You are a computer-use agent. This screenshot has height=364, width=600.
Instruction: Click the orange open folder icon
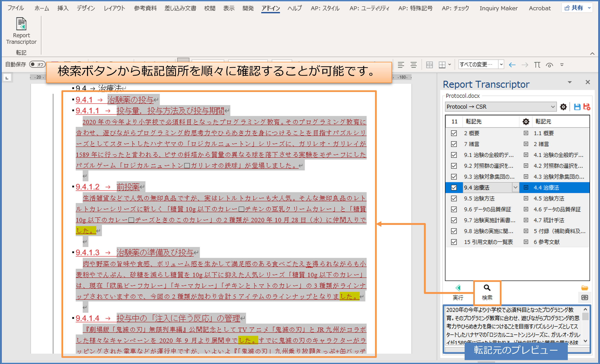click(x=585, y=288)
